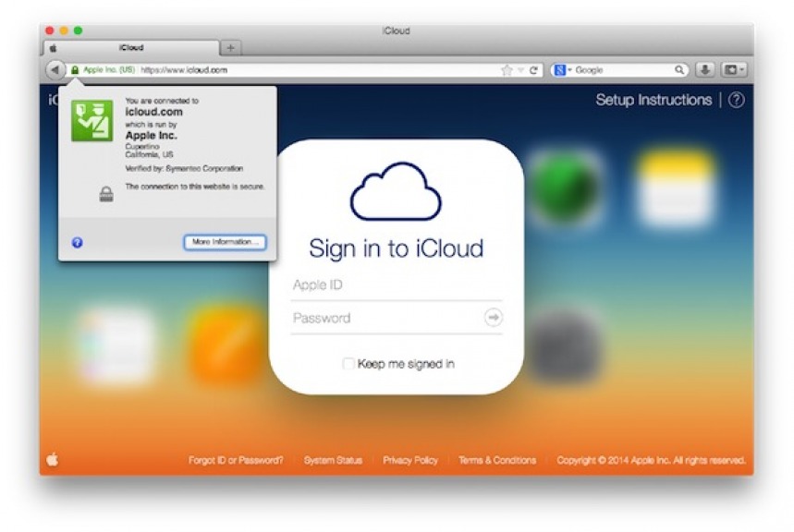Click the Setup Instructions link
The width and height of the screenshot is (794, 532).
pyautogui.click(x=654, y=101)
